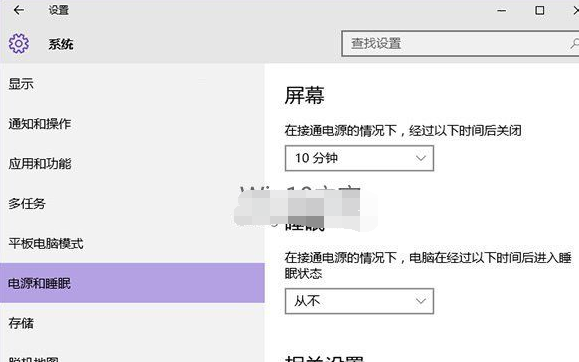Expand the 10 分钟 screen-off dropdown
The width and height of the screenshot is (579, 362).
359,158
